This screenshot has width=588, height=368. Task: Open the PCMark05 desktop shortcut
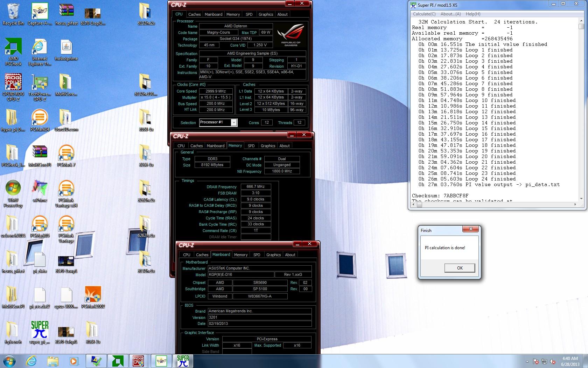tap(40, 226)
